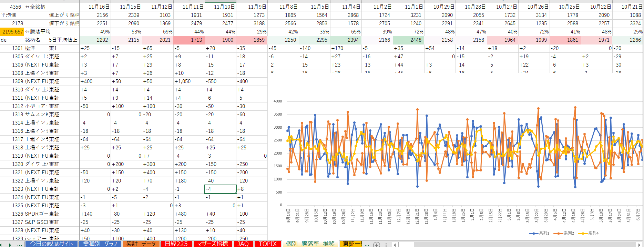Select 系列1 legend entry in chart
644x247 pixels.
coord(540,233)
